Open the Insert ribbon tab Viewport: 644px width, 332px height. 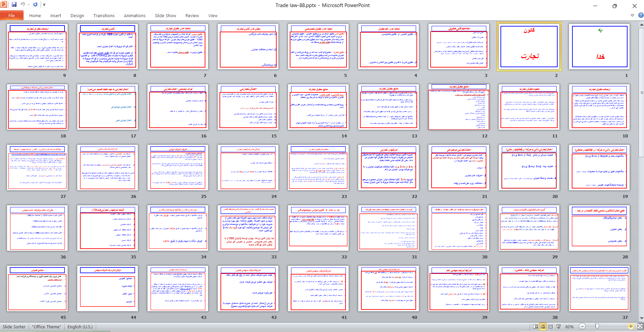click(x=56, y=15)
